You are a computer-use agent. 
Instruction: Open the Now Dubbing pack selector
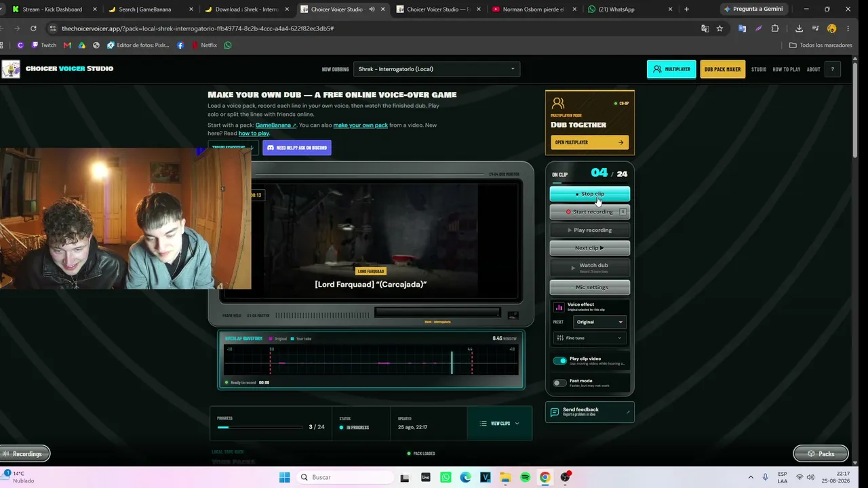tap(437, 69)
